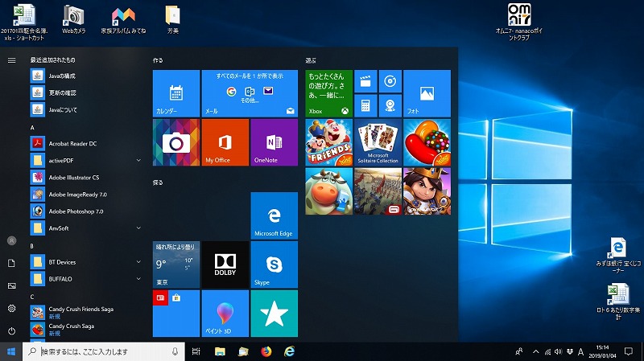Open the Java configuration entry
Screen dimensions: 644x361
(86, 76)
